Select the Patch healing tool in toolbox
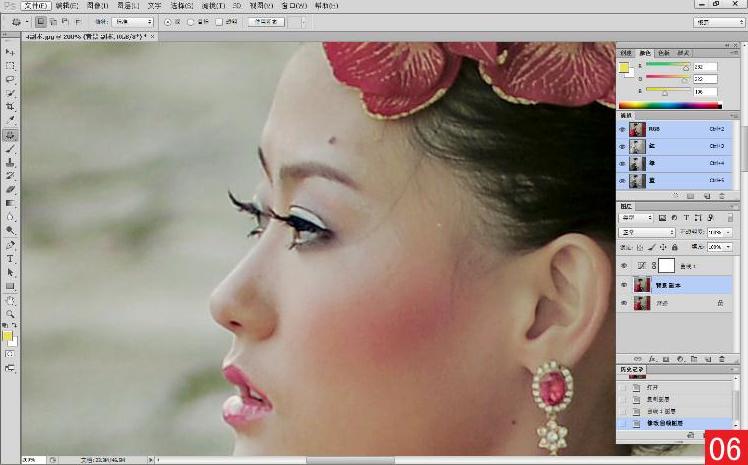This screenshot has height=465, width=748. (10, 135)
